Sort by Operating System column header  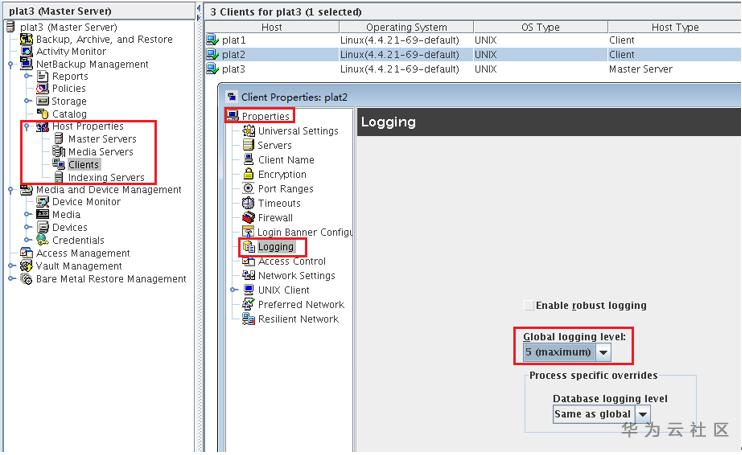point(406,27)
